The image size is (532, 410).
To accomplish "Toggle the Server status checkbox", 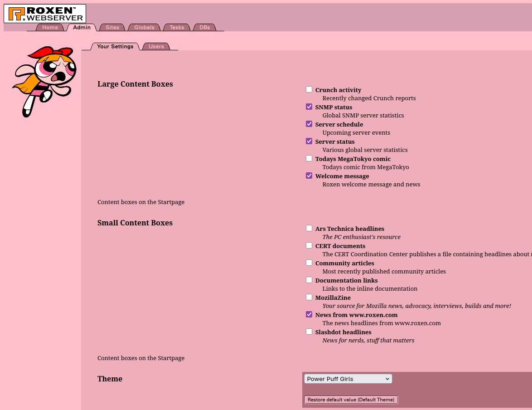I will point(309,141).
